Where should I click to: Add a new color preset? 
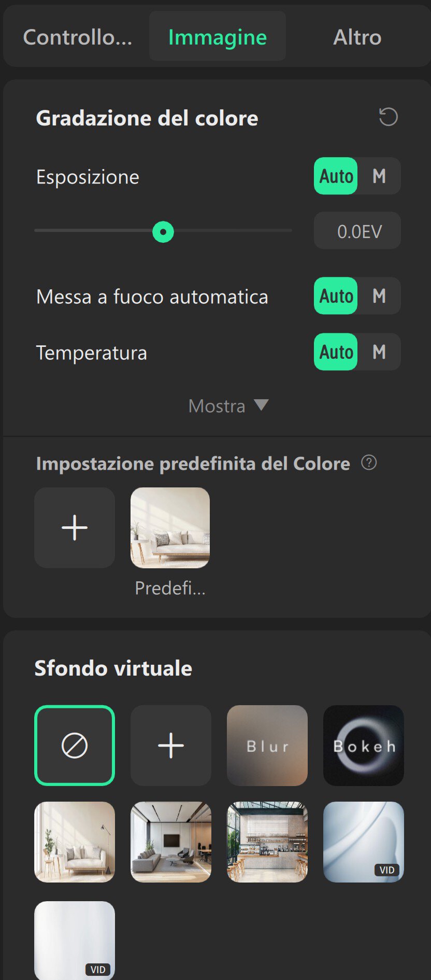pos(75,527)
